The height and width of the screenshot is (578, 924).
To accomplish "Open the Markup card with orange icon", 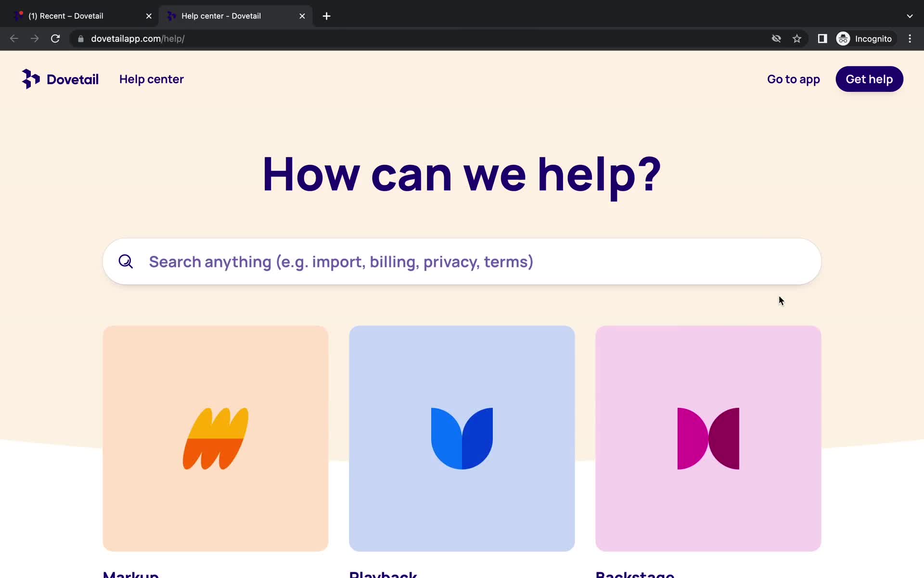I will 216,438.
